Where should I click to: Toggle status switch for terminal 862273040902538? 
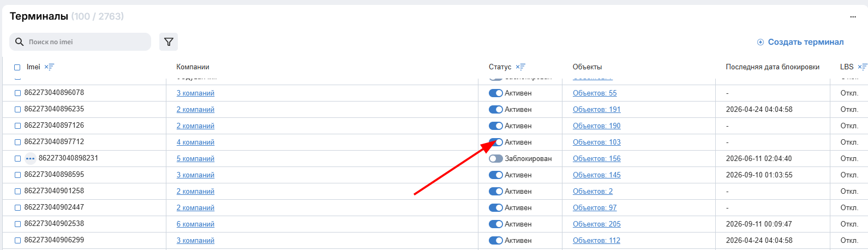[x=495, y=224]
